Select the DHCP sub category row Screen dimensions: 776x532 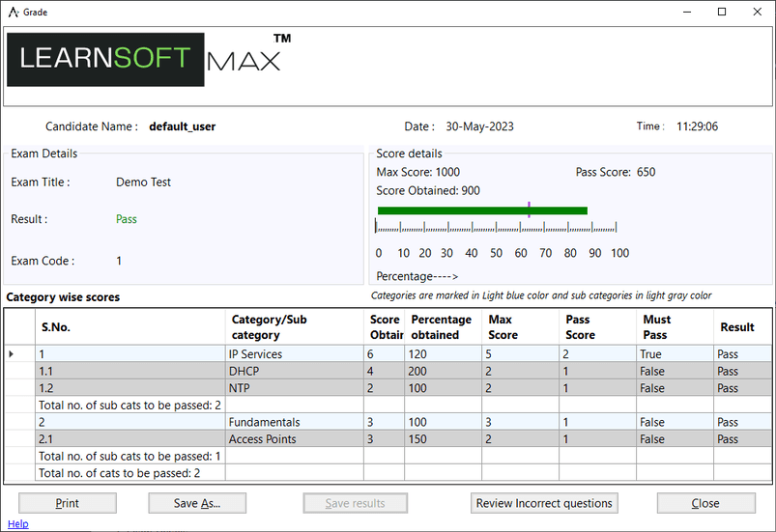click(294, 372)
